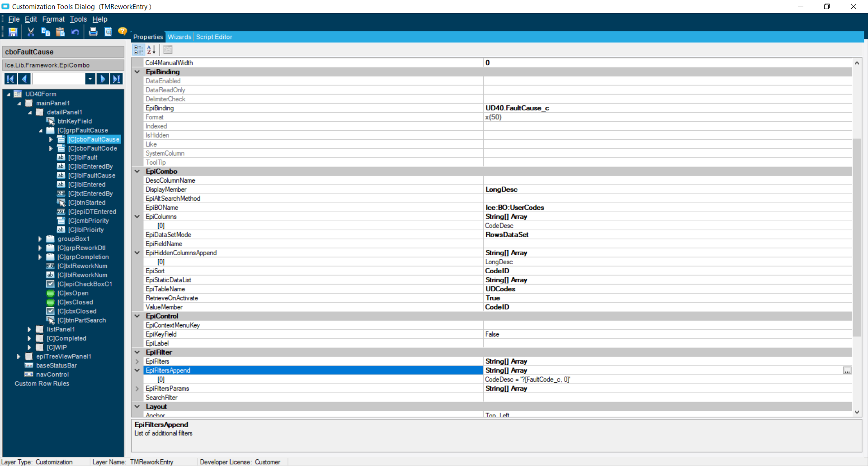The image size is (868, 466).
Task: Collapse the [C]grpFaultCause tree node
Action: pyautogui.click(x=41, y=130)
